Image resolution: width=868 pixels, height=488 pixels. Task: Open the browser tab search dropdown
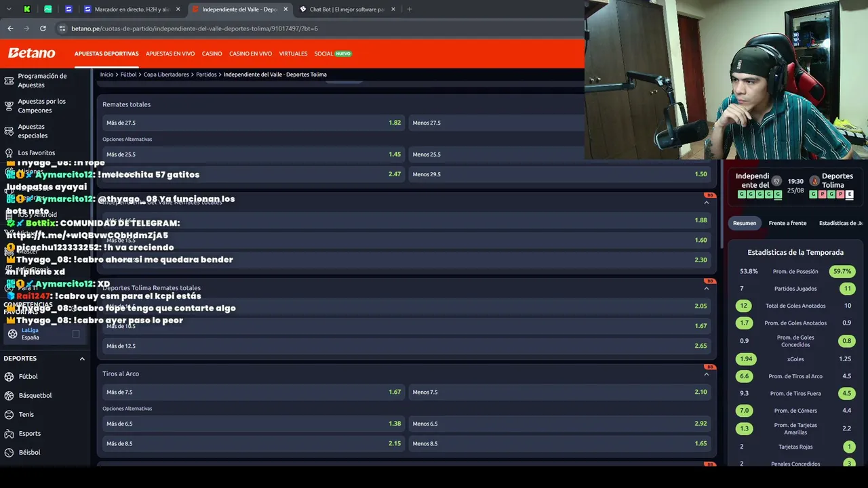tap(9, 9)
